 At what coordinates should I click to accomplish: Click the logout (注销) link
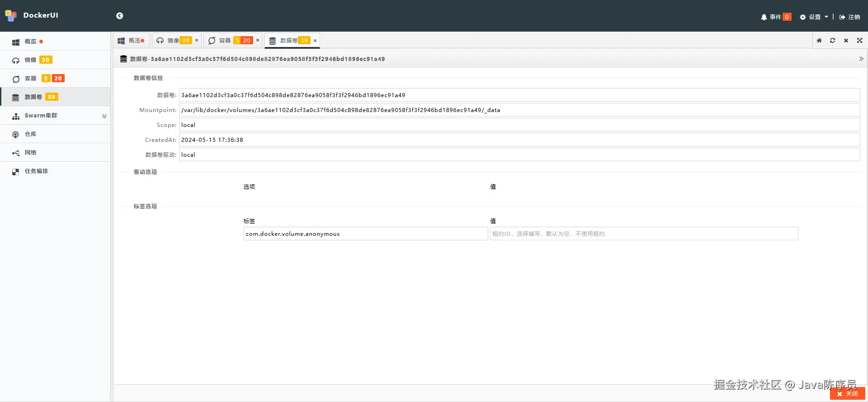pyautogui.click(x=850, y=17)
